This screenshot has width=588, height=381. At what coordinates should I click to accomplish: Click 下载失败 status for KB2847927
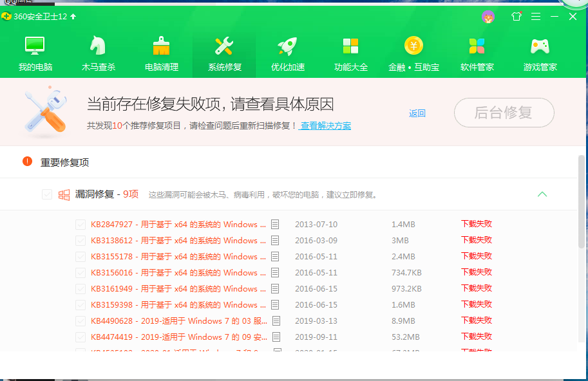tap(476, 224)
